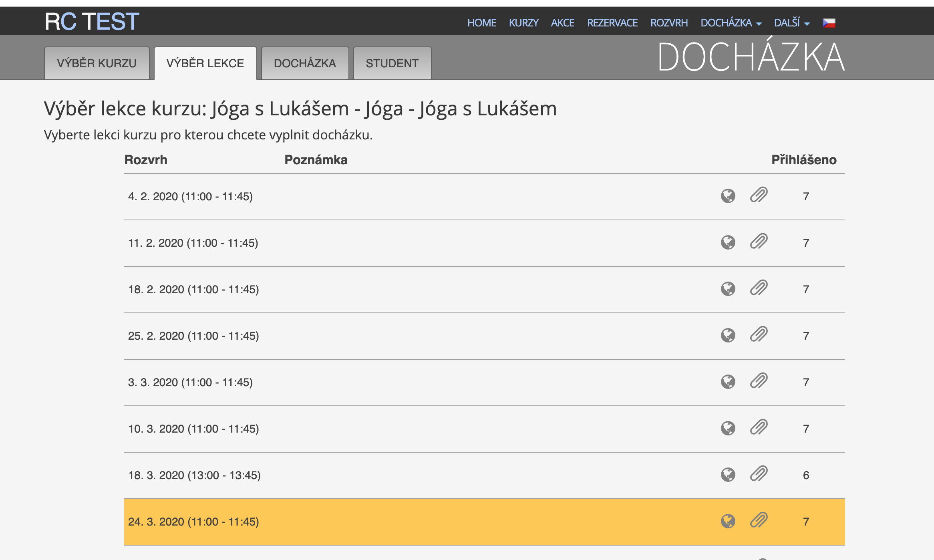Click the globe icon for 4. 2. 2020 lesson
This screenshot has height=560, width=934.
[x=728, y=196]
